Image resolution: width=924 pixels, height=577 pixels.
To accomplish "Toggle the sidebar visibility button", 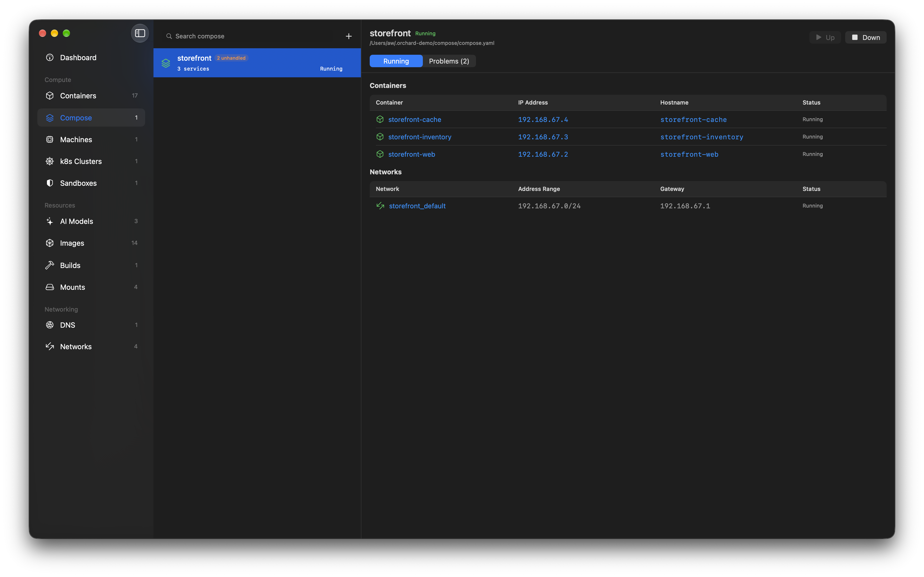I will 140,33.
